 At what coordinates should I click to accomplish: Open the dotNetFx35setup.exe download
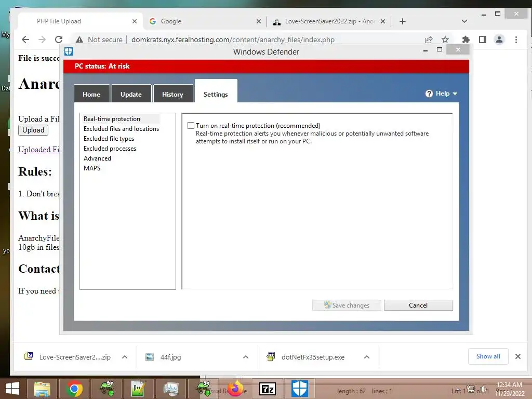[x=305, y=357]
